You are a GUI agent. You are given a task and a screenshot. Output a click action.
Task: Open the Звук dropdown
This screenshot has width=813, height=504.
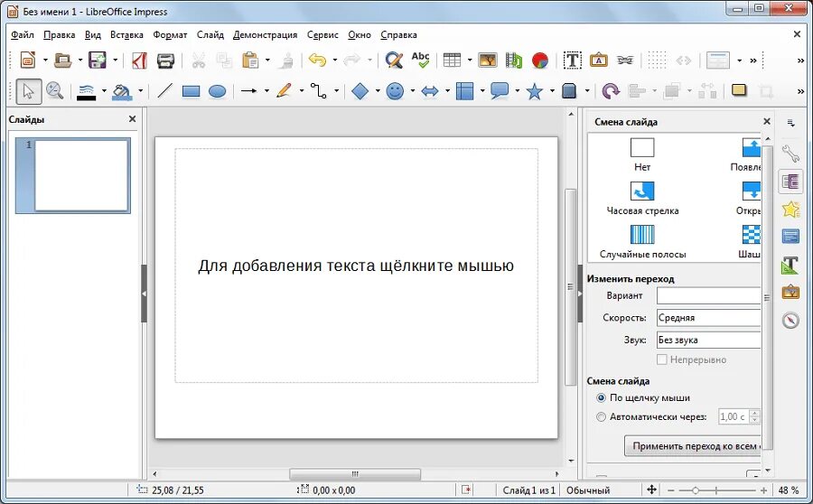coord(708,341)
